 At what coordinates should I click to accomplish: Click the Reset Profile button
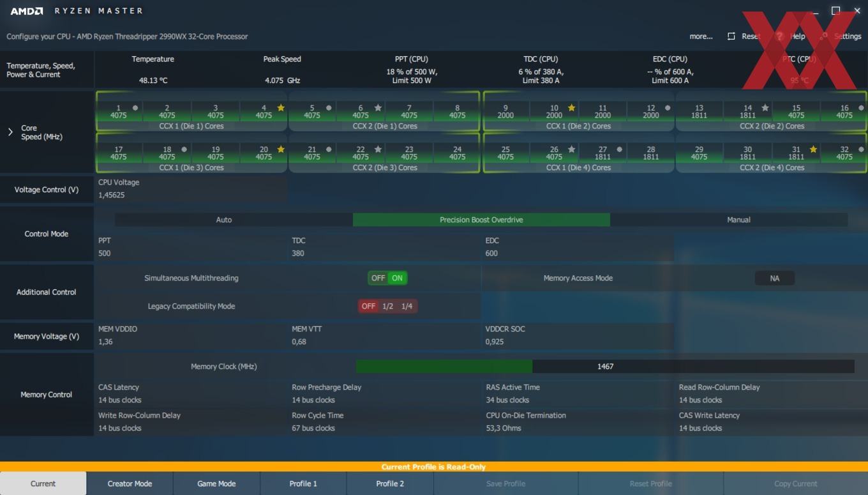point(650,484)
